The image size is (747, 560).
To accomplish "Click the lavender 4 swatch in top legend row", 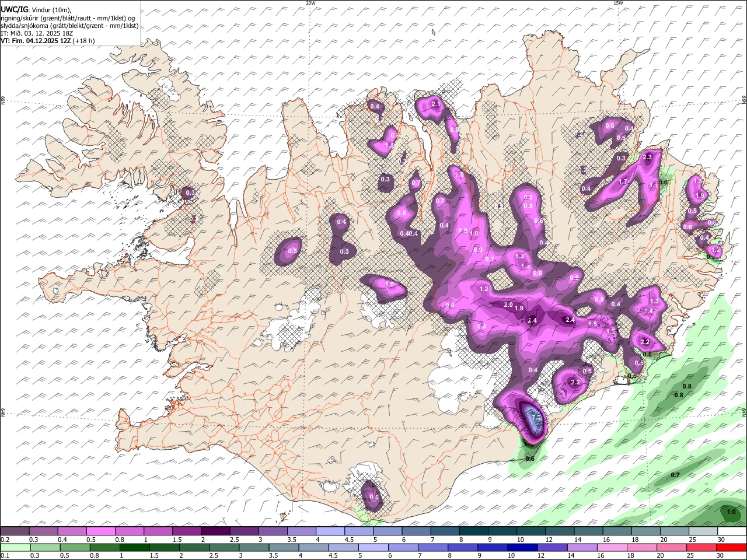I will tap(330, 531).
